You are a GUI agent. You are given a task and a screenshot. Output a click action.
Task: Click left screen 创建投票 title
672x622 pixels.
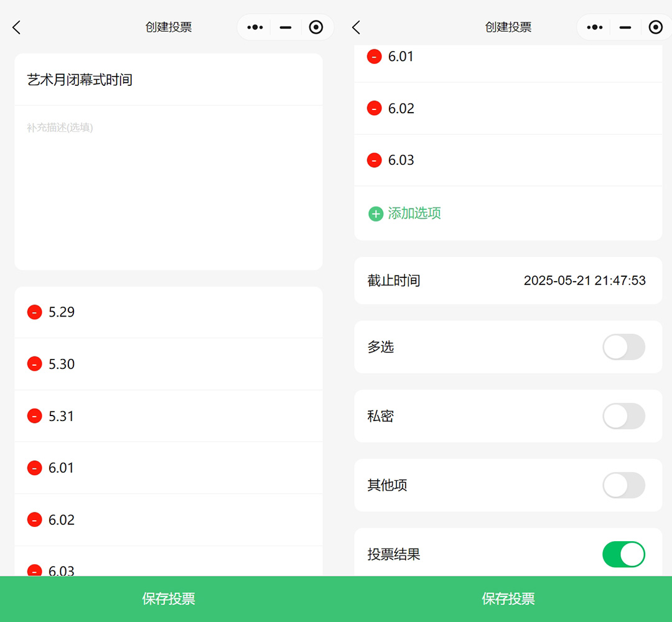169,27
